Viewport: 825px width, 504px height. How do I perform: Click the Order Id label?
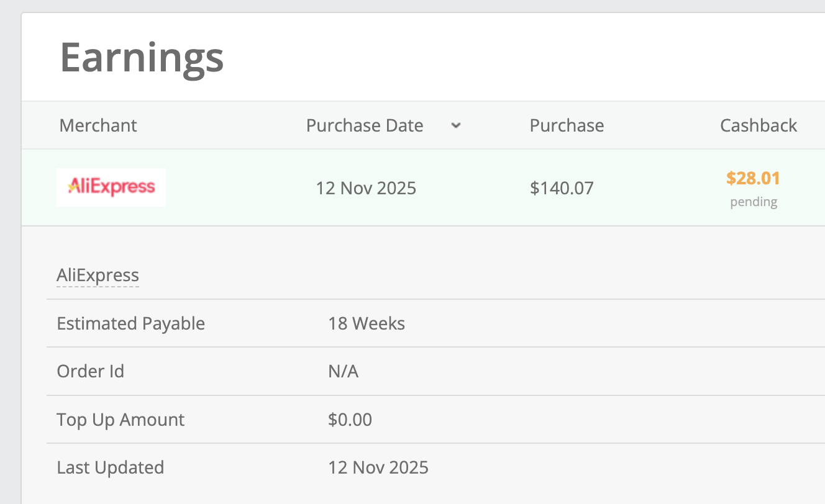pyautogui.click(x=90, y=371)
